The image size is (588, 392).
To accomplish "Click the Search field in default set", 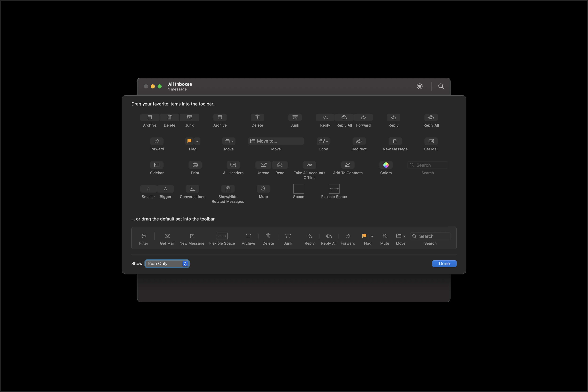I will pyautogui.click(x=430, y=236).
